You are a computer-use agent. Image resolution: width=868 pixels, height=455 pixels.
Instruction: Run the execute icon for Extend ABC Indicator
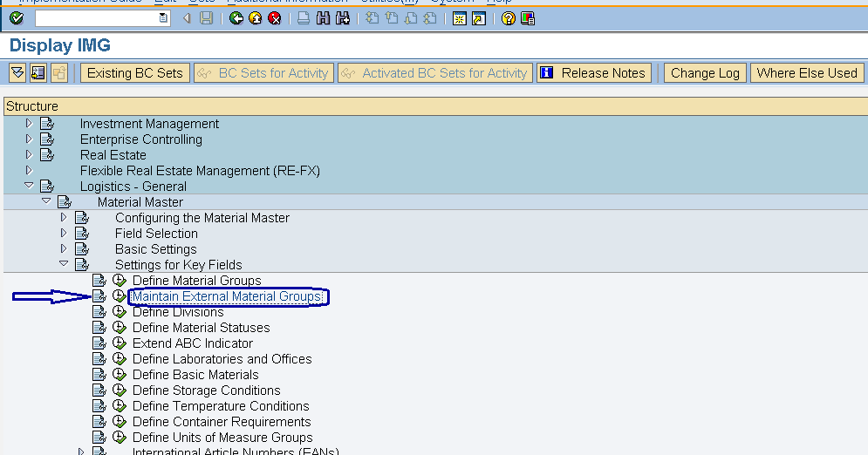[x=119, y=343]
